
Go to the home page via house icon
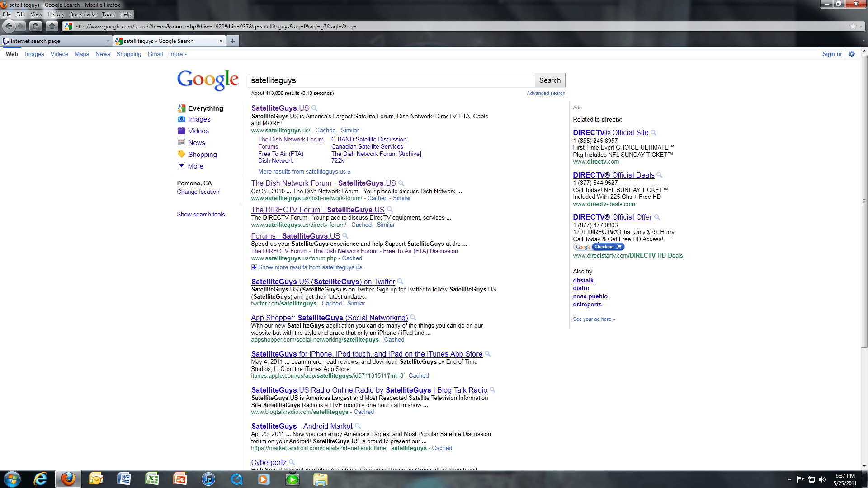[x=52, y=26]
